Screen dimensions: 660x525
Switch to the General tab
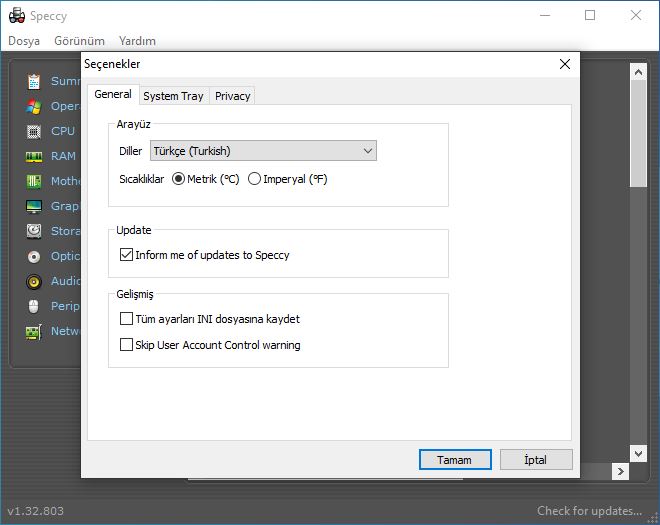coord(113,94)
